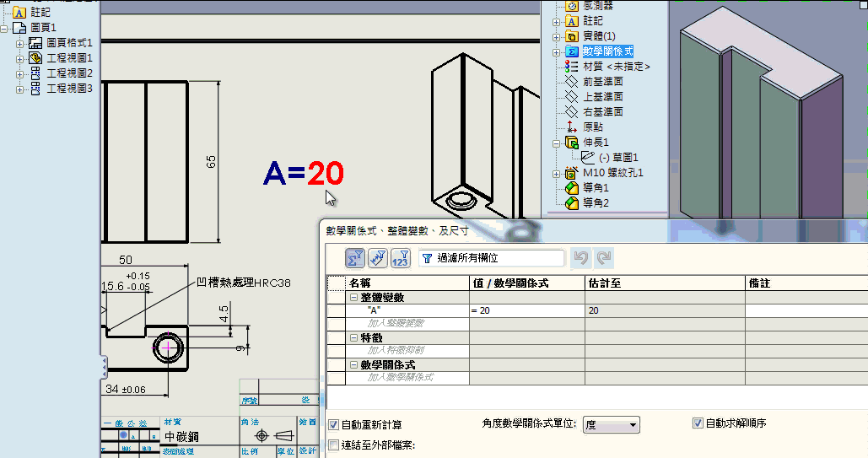
Task: Click the 65 height dimension on drawing
Action: pos(211,162)
